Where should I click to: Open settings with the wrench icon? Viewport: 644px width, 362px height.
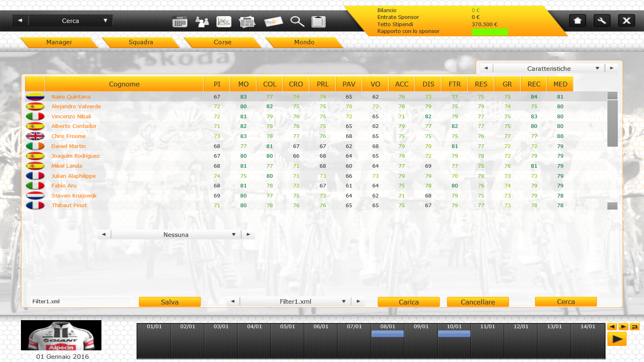click(x=602, y=21)
